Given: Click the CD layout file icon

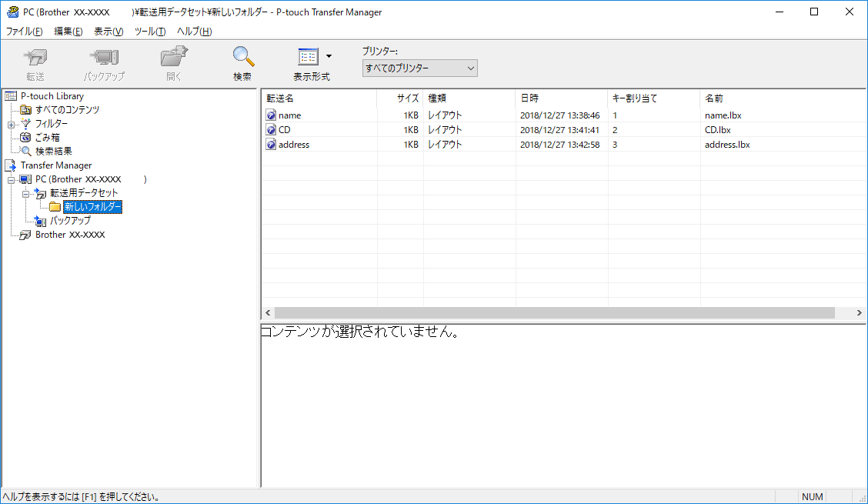Looking at the screenshot, I should 271,129.
